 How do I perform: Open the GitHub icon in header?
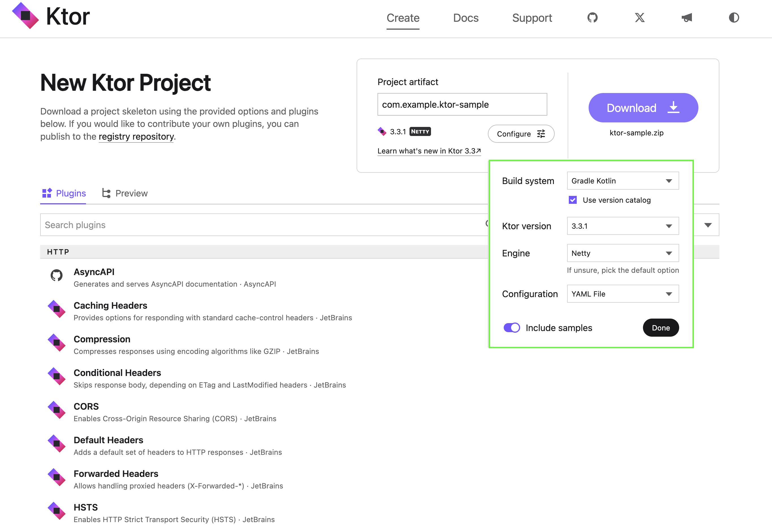click(592, 18)
